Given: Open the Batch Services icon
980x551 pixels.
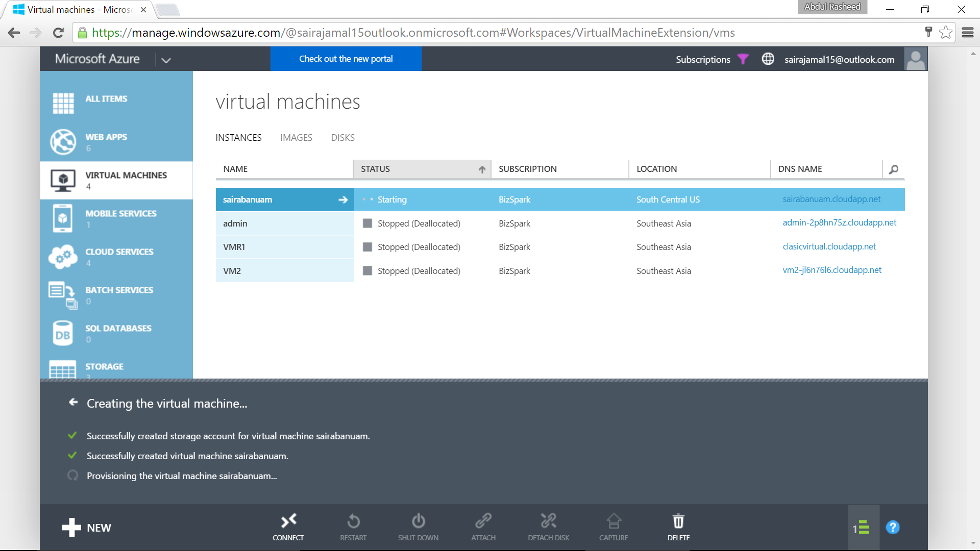Looking at the screenshot, I should coord(63,295).
